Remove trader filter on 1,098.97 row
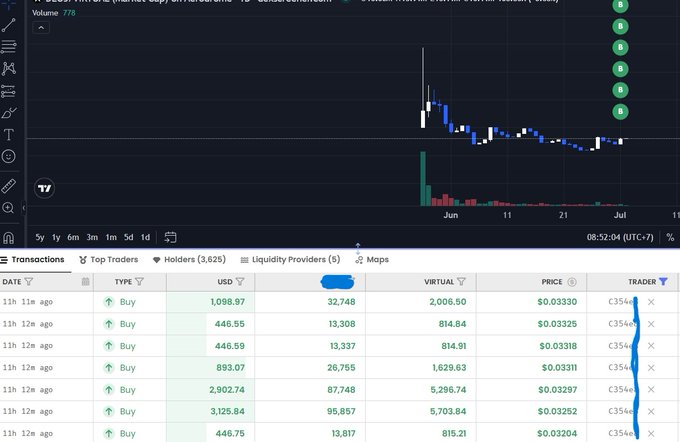Viewport: 680px width, 442px height. point(651,302)
